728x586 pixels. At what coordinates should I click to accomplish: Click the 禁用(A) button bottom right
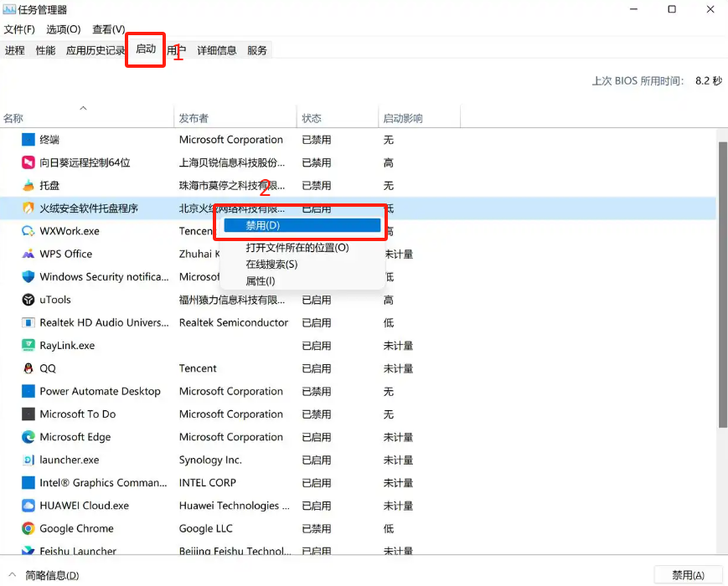coord(688,575)
